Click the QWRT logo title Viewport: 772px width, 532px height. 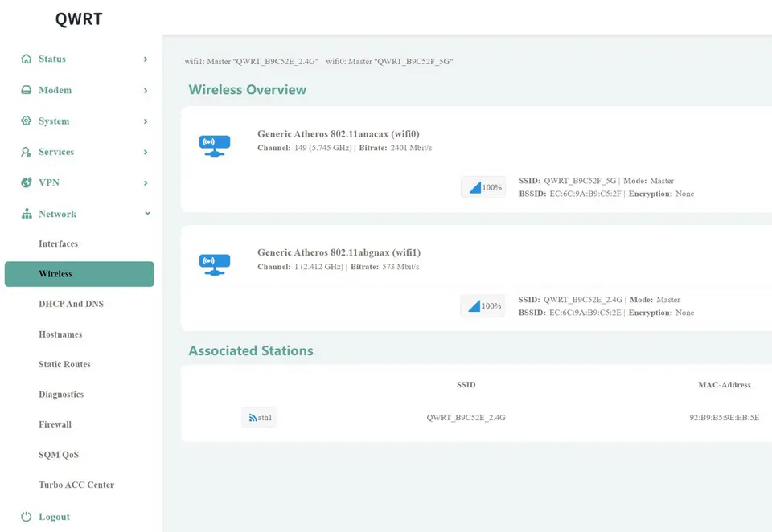point(79,18)
